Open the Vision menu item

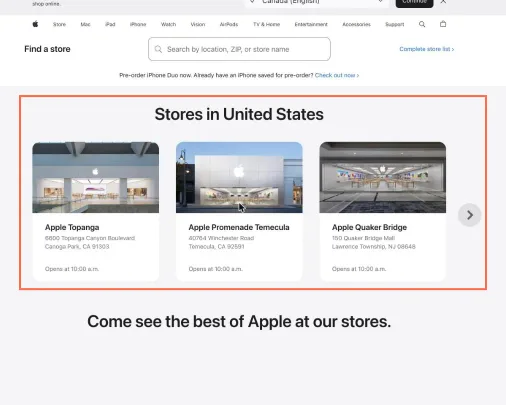point(198,24)
